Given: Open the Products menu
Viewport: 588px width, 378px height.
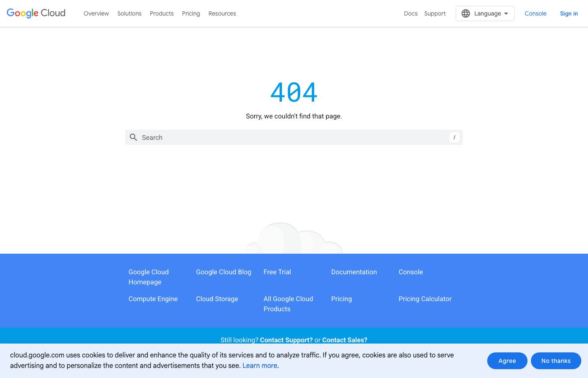Looking at the screenshot, I should 162,13.
